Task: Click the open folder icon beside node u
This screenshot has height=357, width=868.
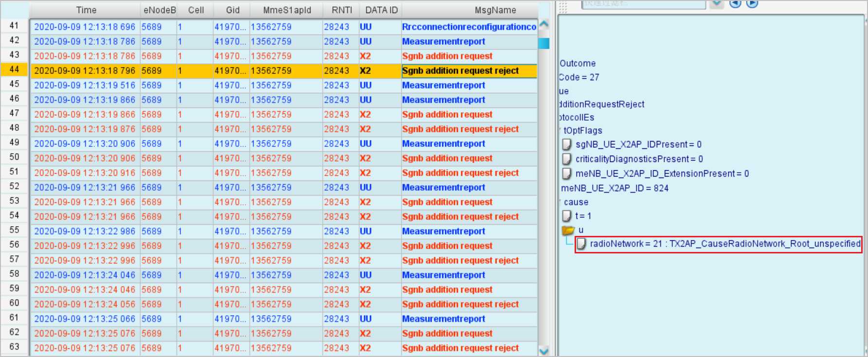Action: click(x=568, y=230)
